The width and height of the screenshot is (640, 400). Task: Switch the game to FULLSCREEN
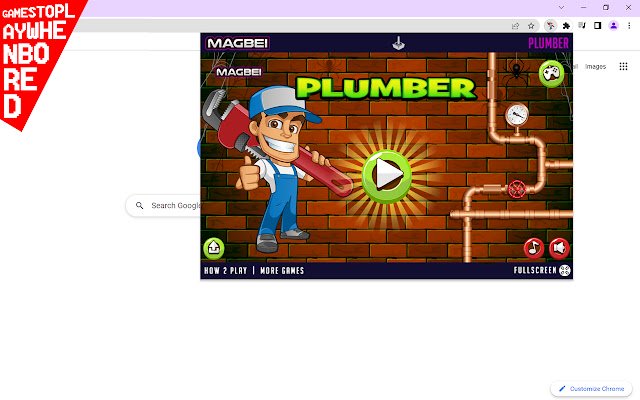[542, 270]
